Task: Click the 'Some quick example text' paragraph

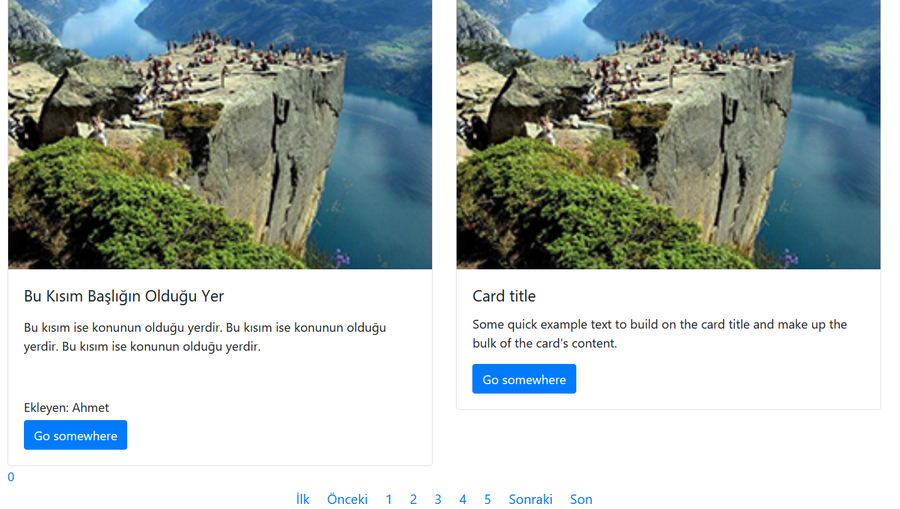Action: click(660, 334)
